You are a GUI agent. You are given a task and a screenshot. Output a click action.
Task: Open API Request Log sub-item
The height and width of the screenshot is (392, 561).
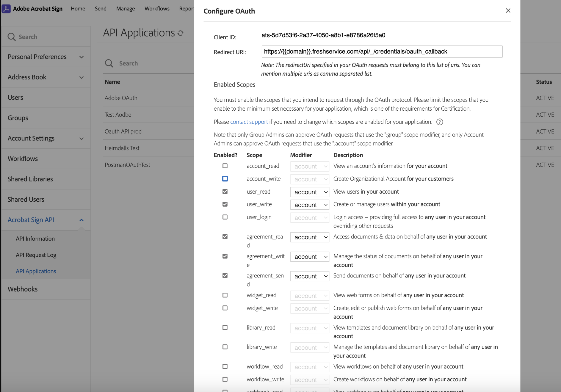(x=36, y=255)
